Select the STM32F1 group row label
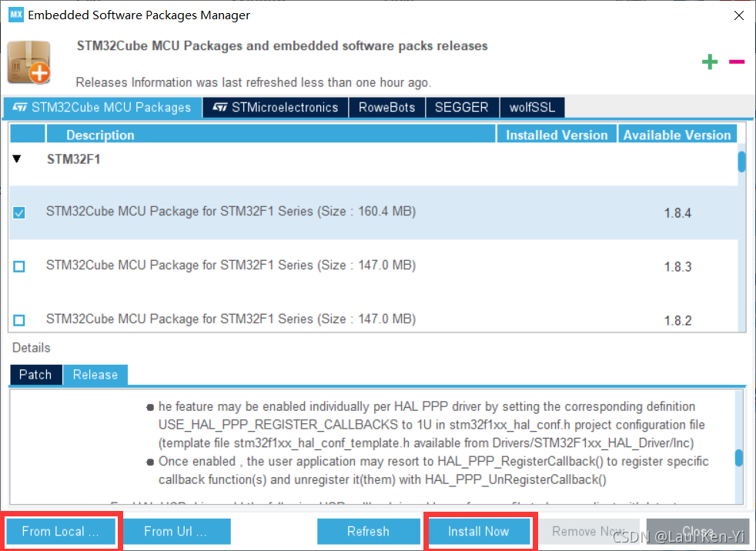 [73, 159]
